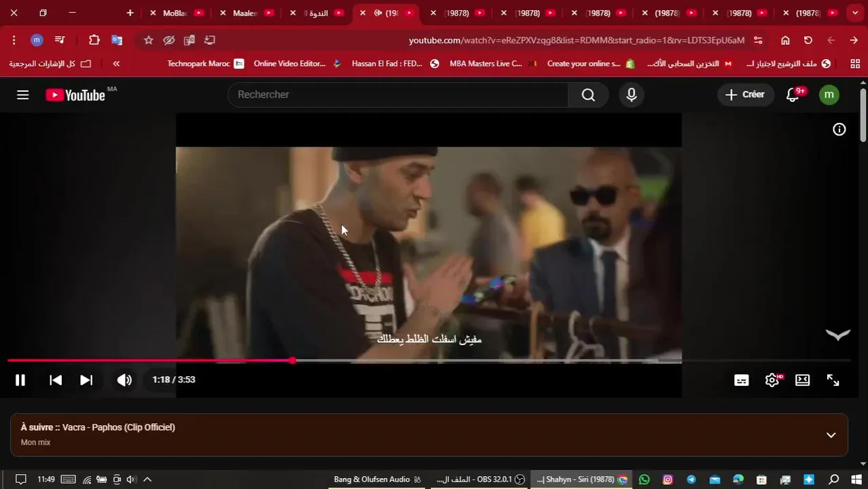Viewport: 868px width, 489px height.
Task: Click the page vertical scrollbar
Action: point(863,114)
